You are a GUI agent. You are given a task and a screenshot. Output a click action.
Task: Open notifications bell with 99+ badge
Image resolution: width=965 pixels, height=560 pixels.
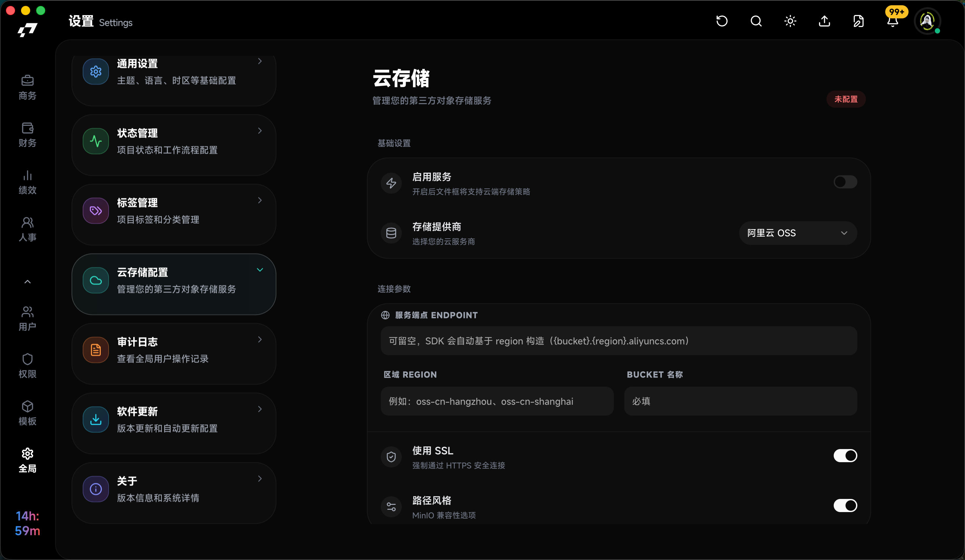(x=893, y=21)
